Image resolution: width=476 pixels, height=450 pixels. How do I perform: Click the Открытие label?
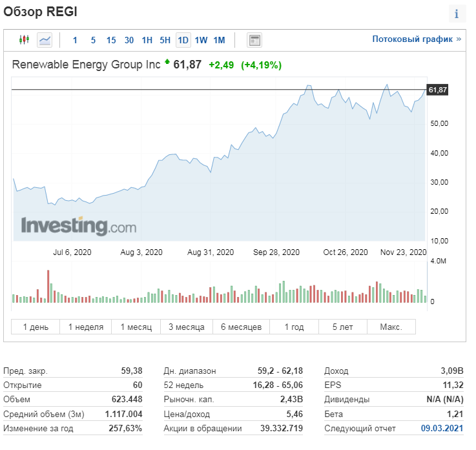23,385
